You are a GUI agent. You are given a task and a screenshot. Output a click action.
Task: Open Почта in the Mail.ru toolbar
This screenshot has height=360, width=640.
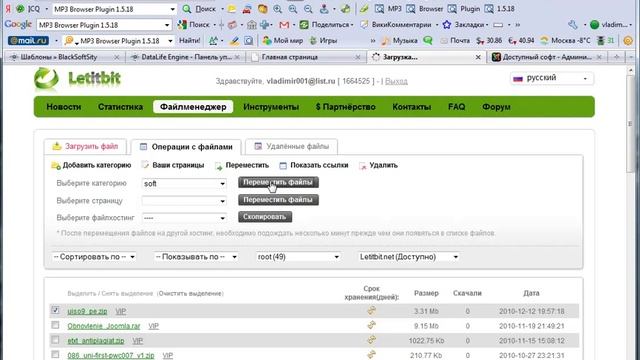(455, 41)
